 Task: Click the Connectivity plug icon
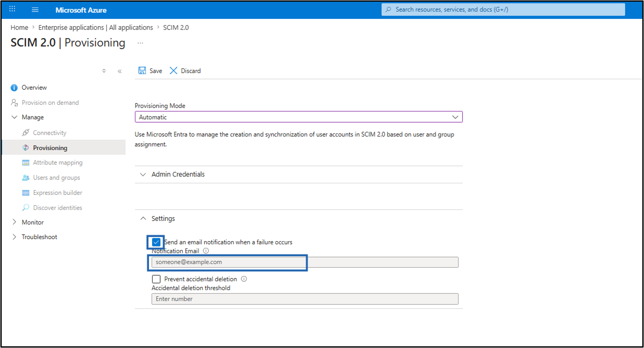tap(26, 133)
